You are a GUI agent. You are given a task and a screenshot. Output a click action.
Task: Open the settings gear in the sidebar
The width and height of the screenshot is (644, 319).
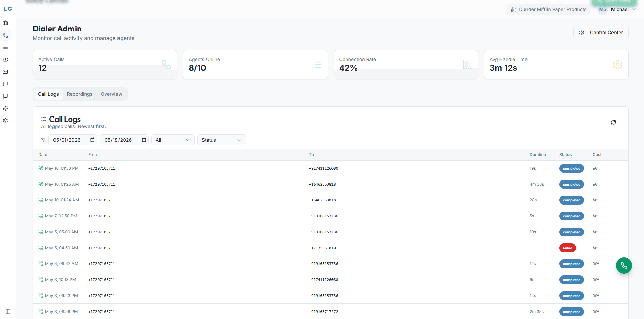click(x=5, y=121)
